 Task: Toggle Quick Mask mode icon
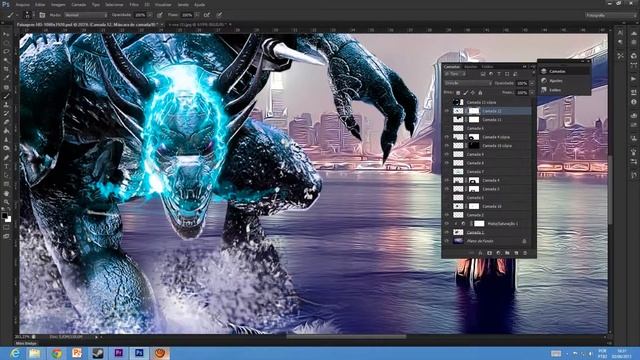(x=6, y=228)
